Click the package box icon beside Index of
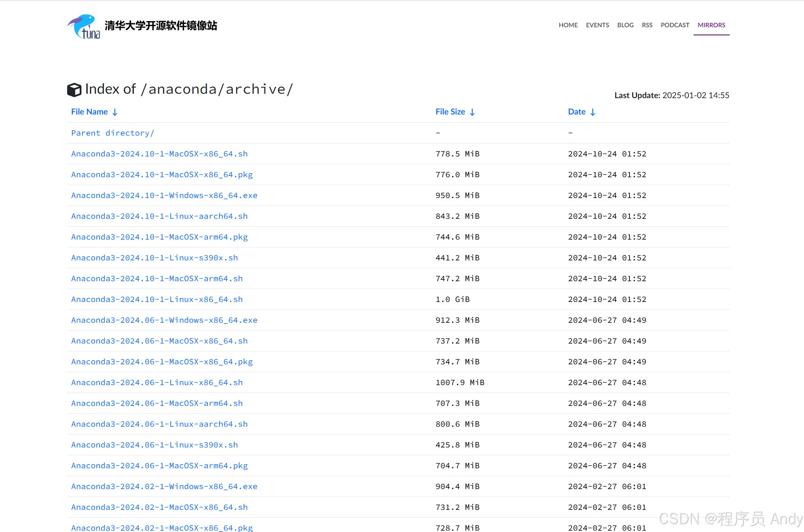 click(x=74, y=90)
